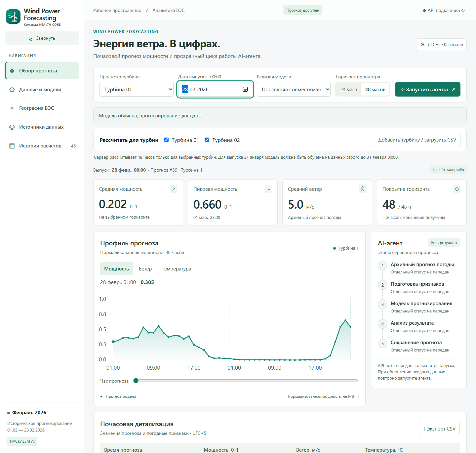Click the Пиковая мощность card icon

268,189
